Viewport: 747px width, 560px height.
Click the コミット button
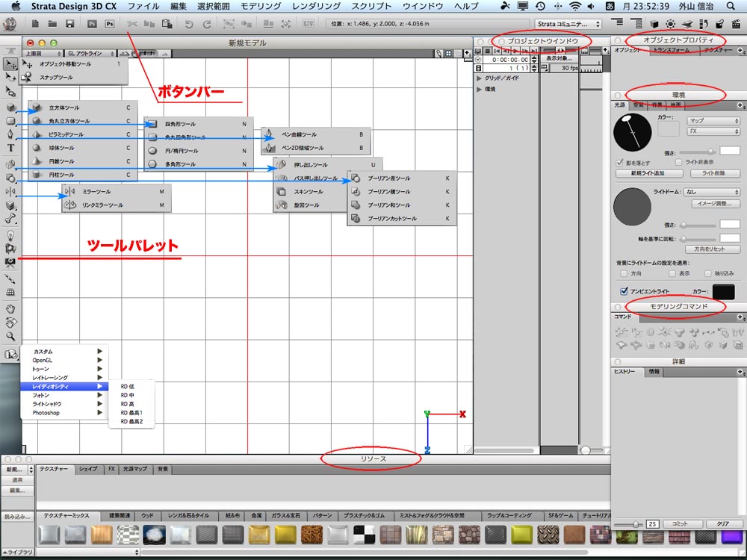680,524
